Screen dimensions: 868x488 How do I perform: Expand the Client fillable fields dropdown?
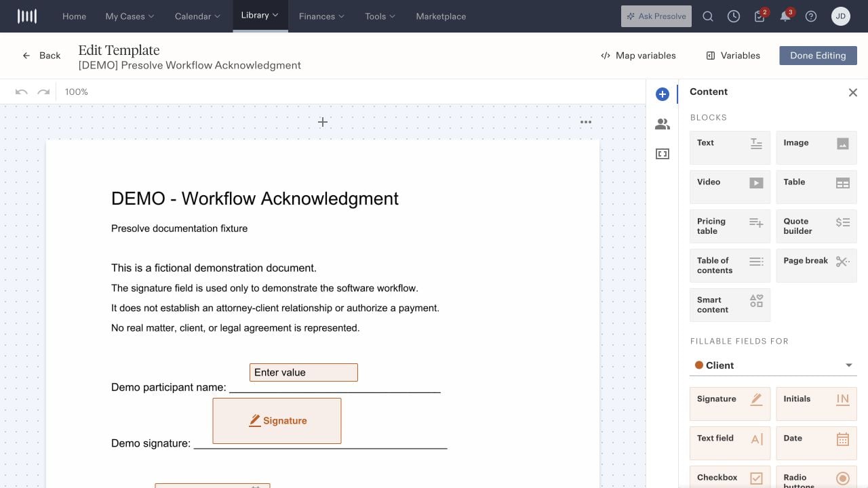click(774, 365)
